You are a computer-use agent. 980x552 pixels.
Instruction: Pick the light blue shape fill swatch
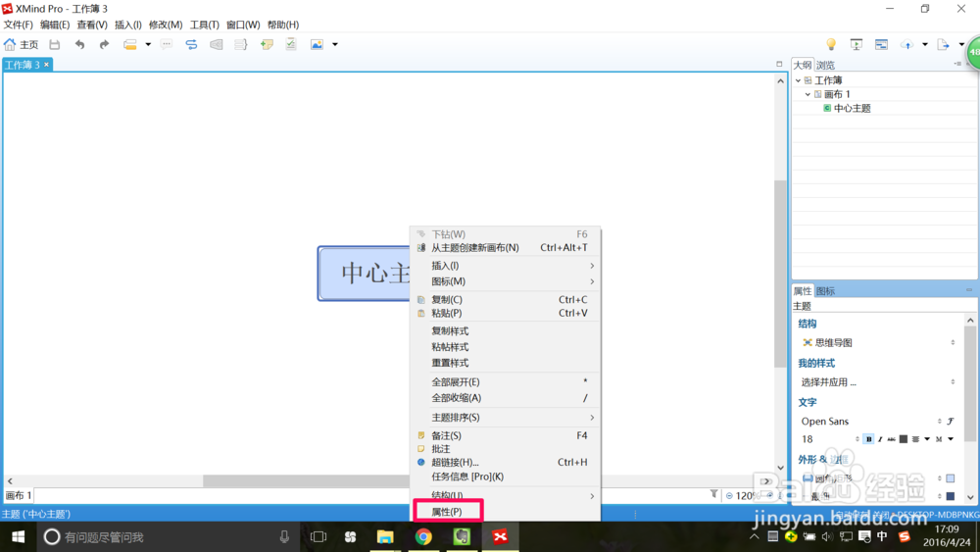(951, 478)
